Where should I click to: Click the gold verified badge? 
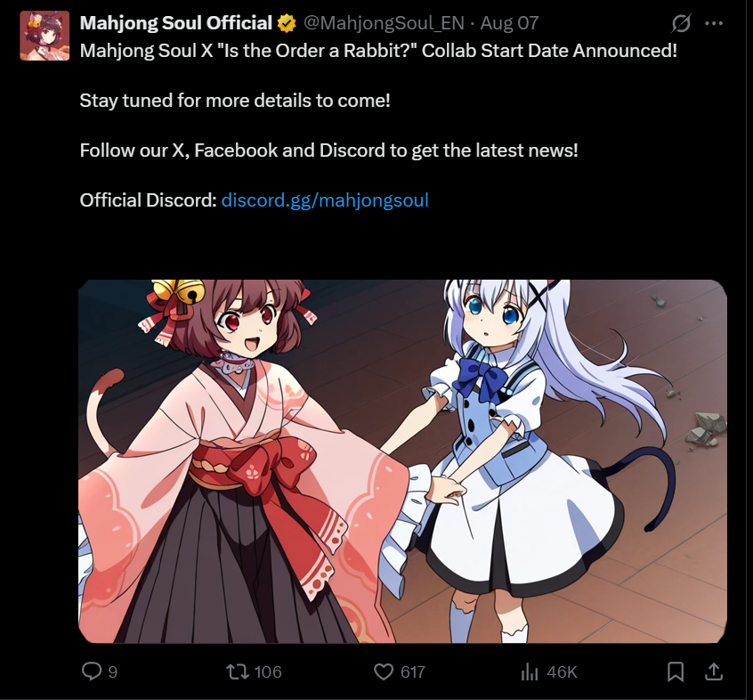coord(287,23)
